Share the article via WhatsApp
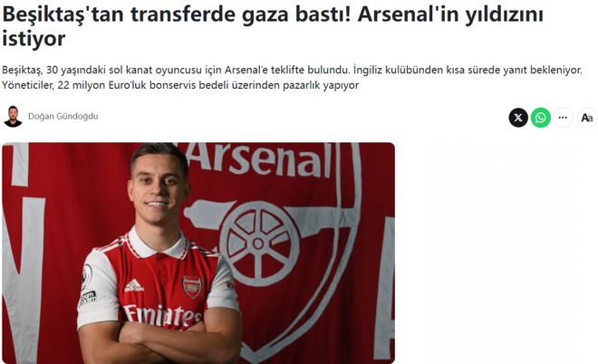598x364 pixels. click(541, 117)
